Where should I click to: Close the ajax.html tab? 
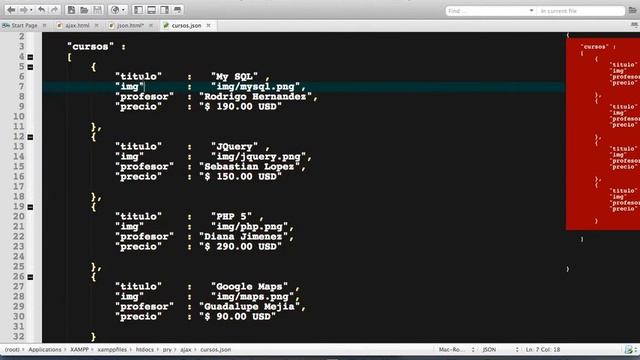(x=96, y=25)
